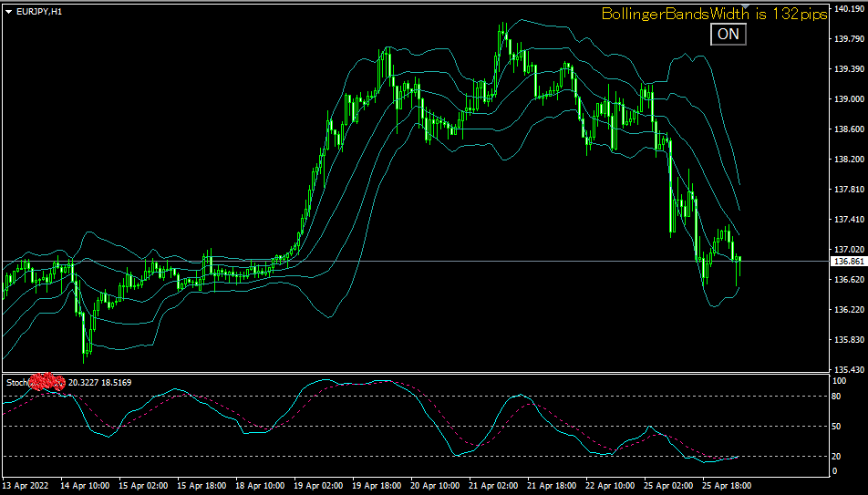The image size is (868, 495).
Task: Click the 15 Apr 02:00 time label
Action: 143,486
